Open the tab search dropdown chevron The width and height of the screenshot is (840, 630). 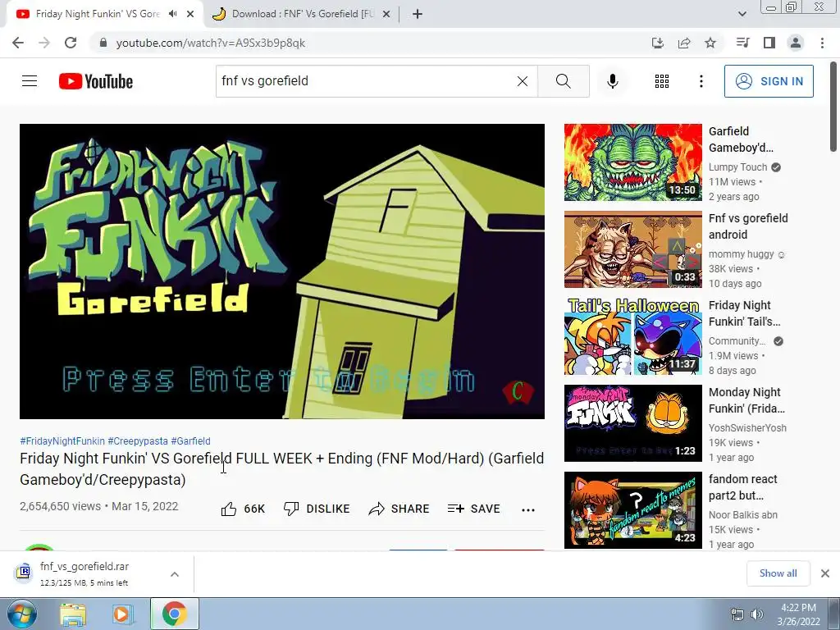pos(742,14)
